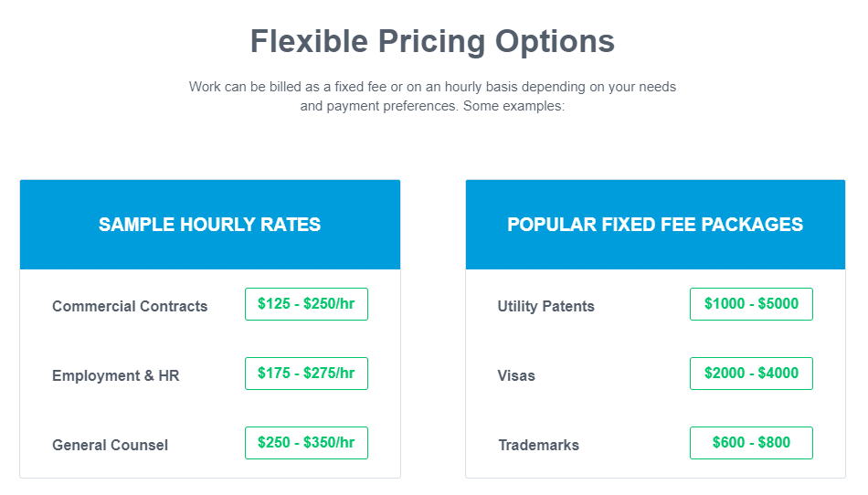Select the $2000 - $4000 Visas price

click(x=751, y=374)
